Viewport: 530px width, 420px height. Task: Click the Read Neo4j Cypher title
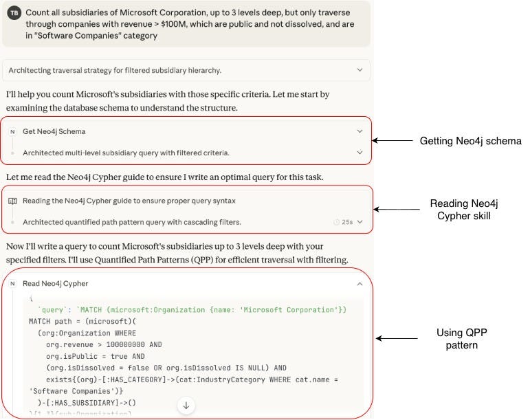[x=55, y=283]
